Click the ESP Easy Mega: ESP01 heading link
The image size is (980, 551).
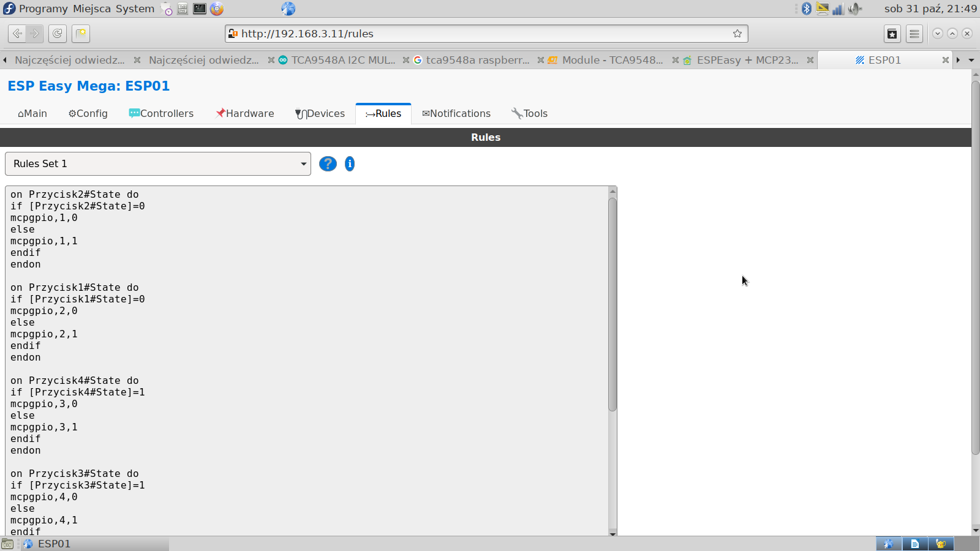[x=89, y=86]
